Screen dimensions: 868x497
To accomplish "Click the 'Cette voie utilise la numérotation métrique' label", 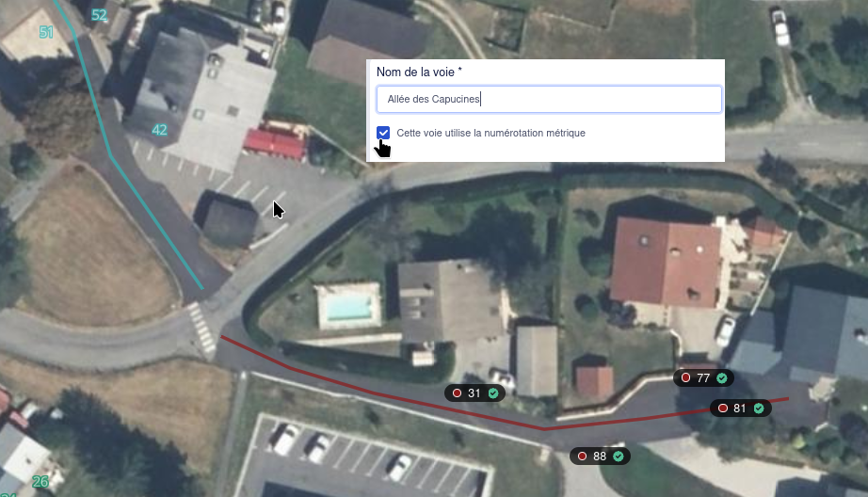I will pos(490,133).
